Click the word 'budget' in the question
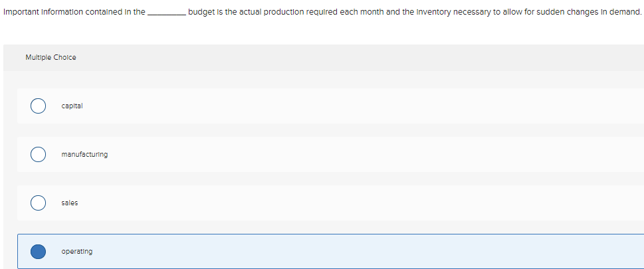Screen dimensions: 644x269 click(x=199, y=13)
